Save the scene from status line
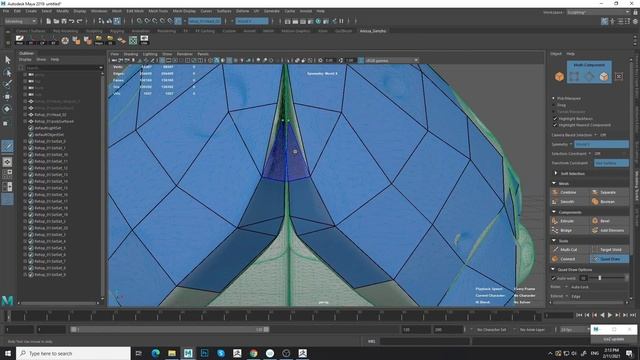Image resolution: width=640 pixels, height=360 pixels. pos(64,21)
